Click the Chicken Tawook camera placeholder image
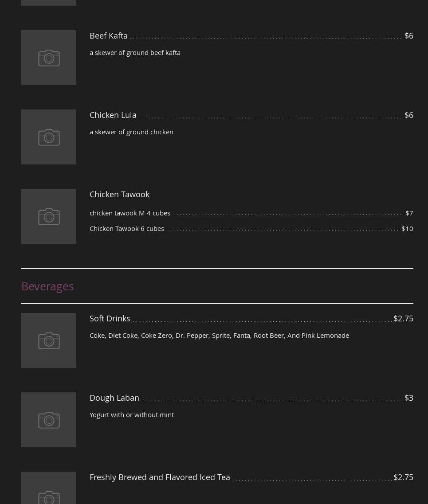 pyautogui.click(x=49, y=216)
